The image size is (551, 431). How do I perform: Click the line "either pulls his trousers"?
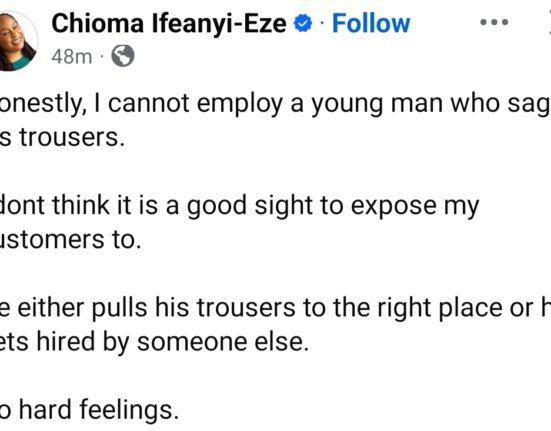276,308
